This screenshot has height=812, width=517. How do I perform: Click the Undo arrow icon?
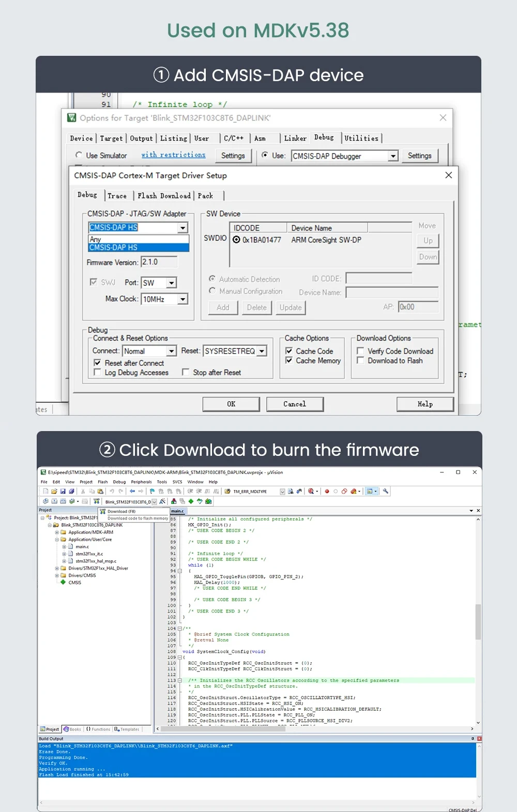112,491
